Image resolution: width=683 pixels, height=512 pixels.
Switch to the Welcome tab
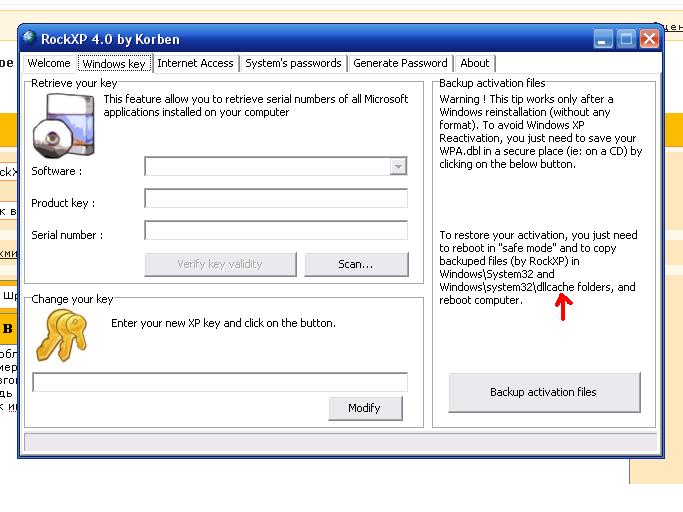49,63
